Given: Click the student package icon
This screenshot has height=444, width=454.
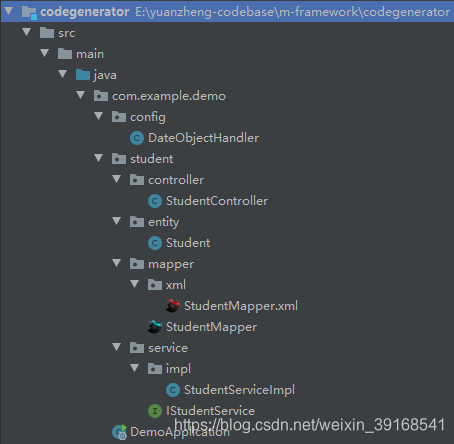Looking at the screenshot, I should (119, 159).
